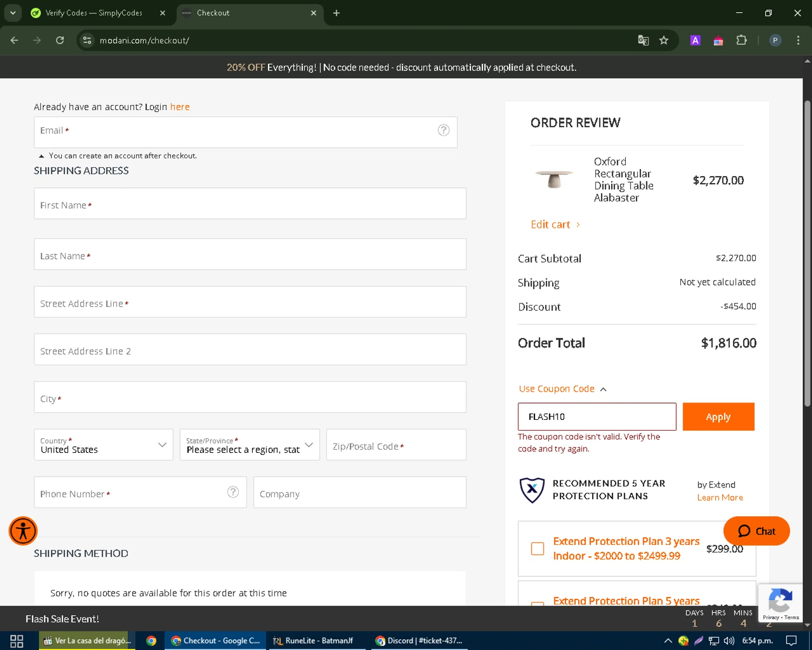Click the browser forward arrow

click(x=37, y=40)
